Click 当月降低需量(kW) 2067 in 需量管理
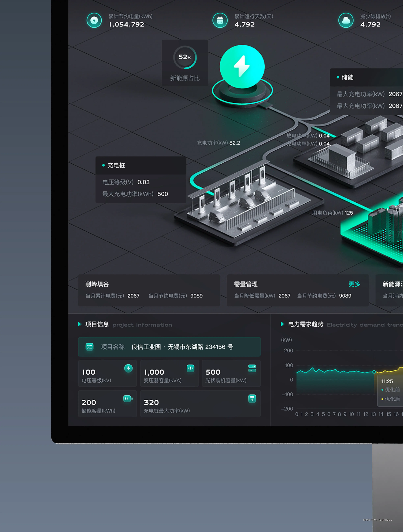This screenshot has height=532, width=403. point(262,296)
